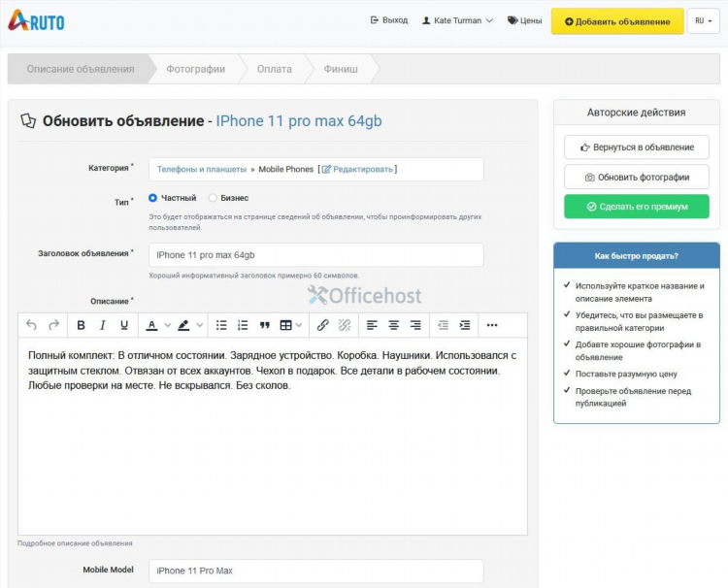Click the IPhone 11 pro max 64gb title link
728x588 pixels.
(299, 121)
